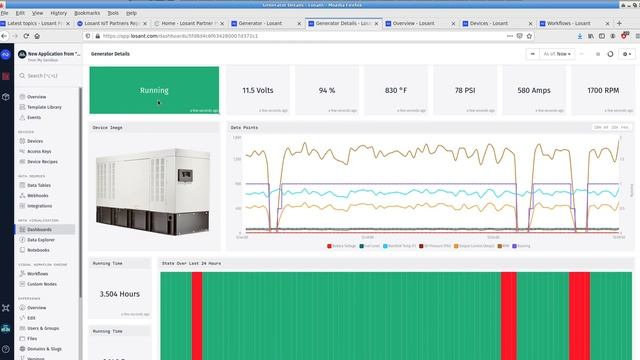640x360 pixels.
Task: Open Workflows in sidebar
Action: (x=37, y=273)
